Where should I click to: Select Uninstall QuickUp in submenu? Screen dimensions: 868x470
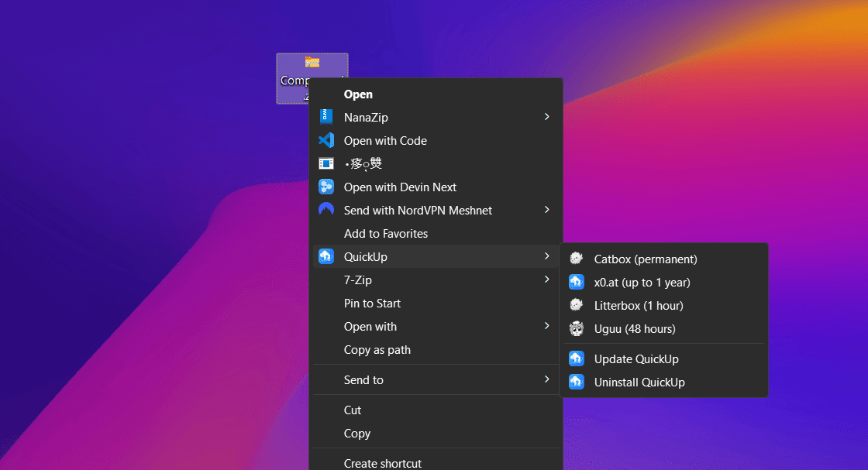click(663, 382)
